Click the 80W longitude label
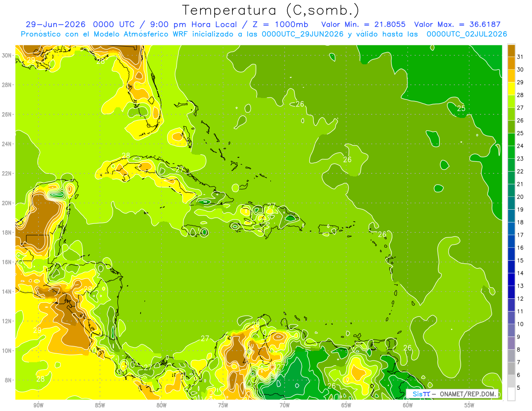 161,405
